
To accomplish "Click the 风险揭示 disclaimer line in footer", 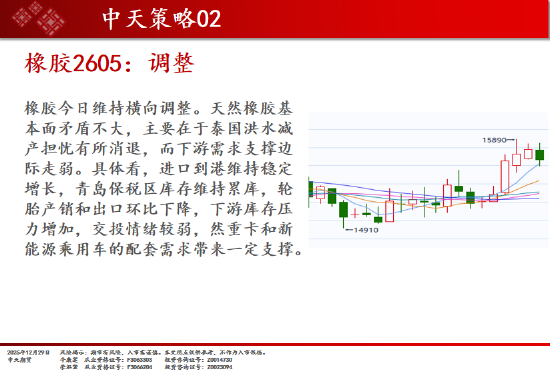I will pyautogui.click(x=163, y=352).
